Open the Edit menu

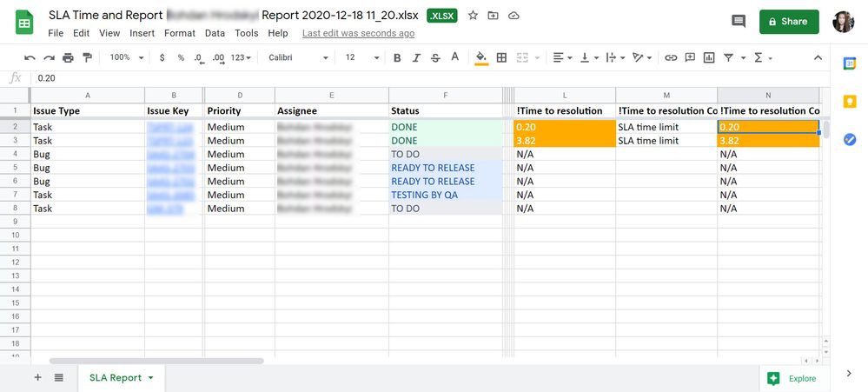coord(82,33)
